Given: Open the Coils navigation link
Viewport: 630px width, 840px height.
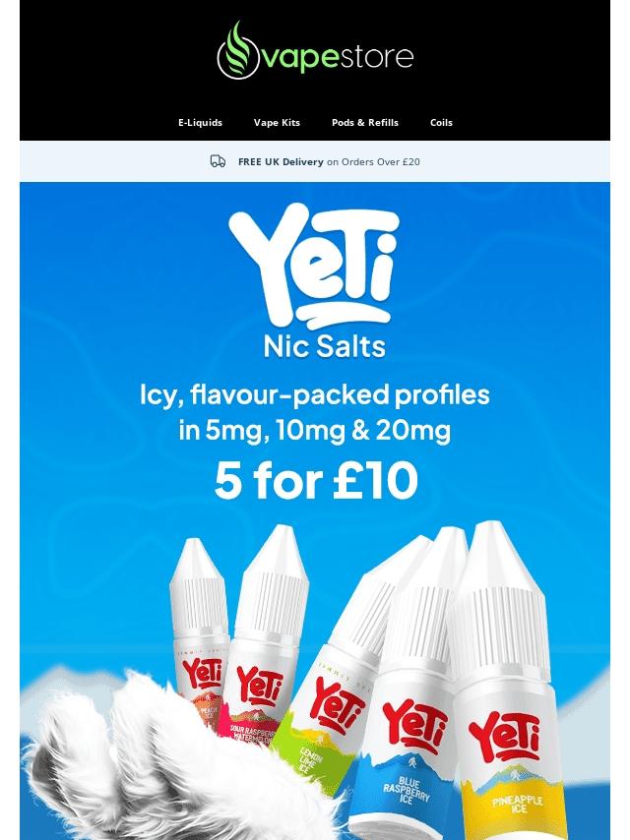Looking at the screenshot, I should pos(441,122).
